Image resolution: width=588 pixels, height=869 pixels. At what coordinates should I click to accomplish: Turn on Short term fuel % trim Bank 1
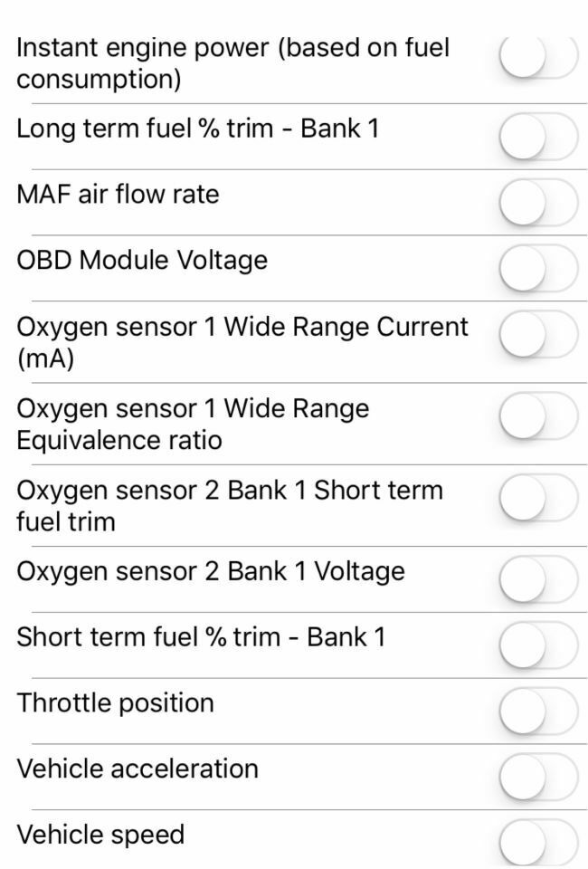[x=539, y=645]
